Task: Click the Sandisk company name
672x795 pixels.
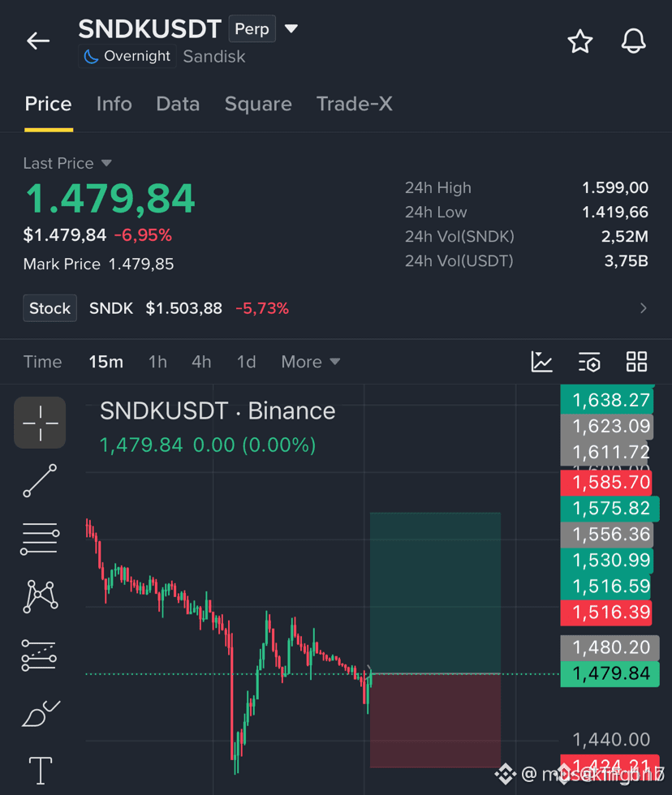Action: pyautogui.click(x=214, y=56)
